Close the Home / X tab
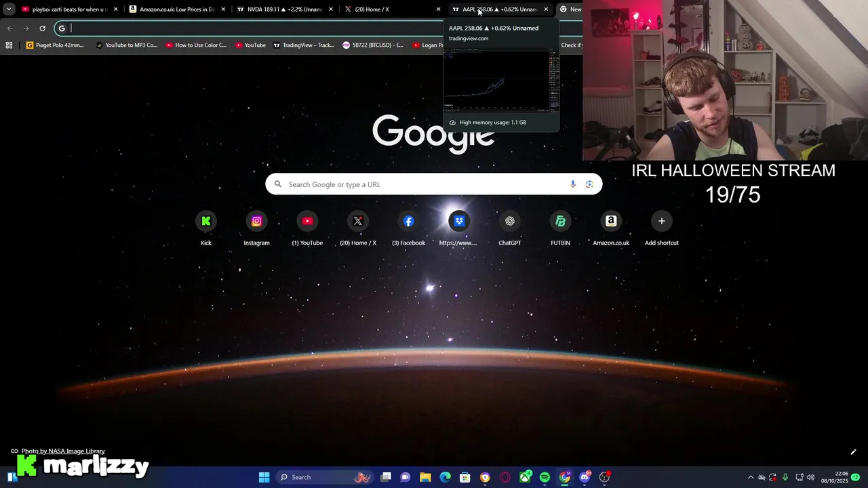 [438, 9]
